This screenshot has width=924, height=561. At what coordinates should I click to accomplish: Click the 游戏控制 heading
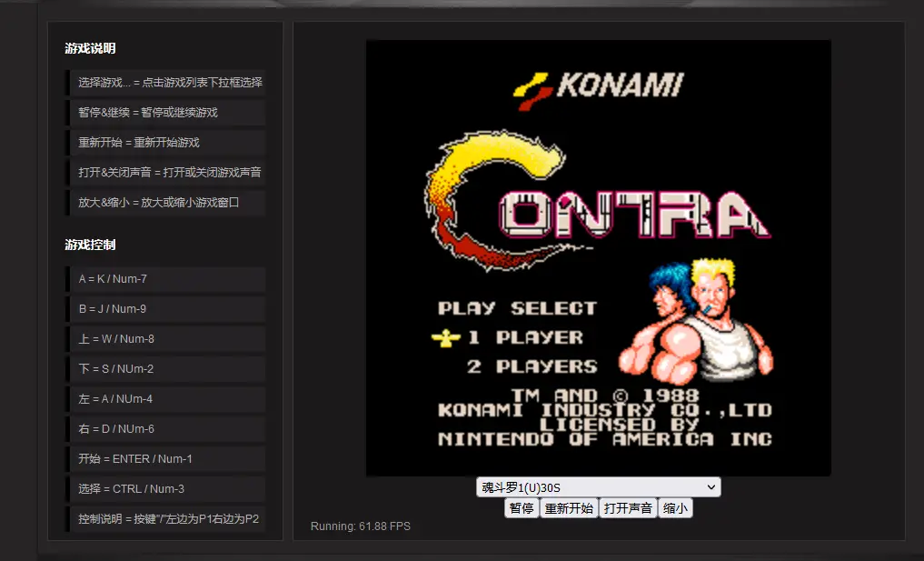point(90,245)
